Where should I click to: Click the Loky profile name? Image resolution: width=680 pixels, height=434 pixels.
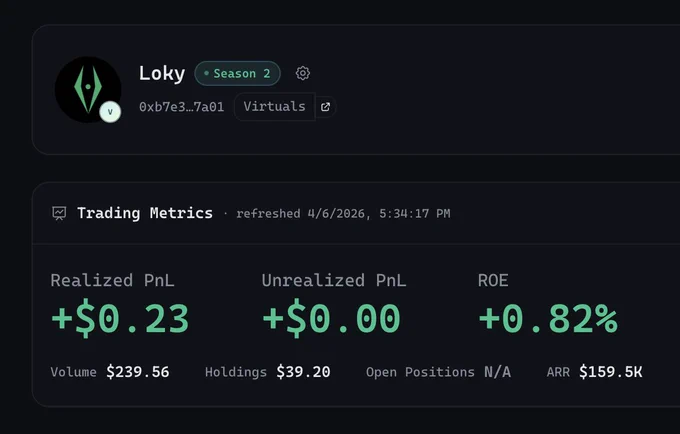point(162,73)
